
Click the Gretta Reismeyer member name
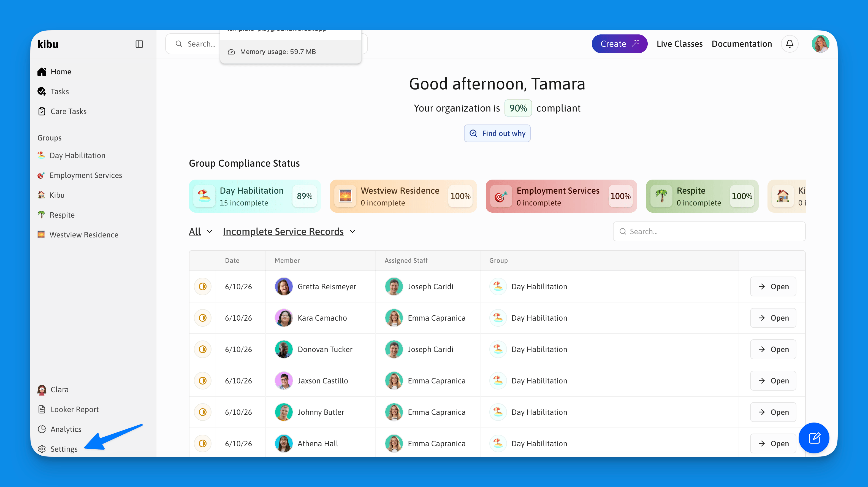327,286
